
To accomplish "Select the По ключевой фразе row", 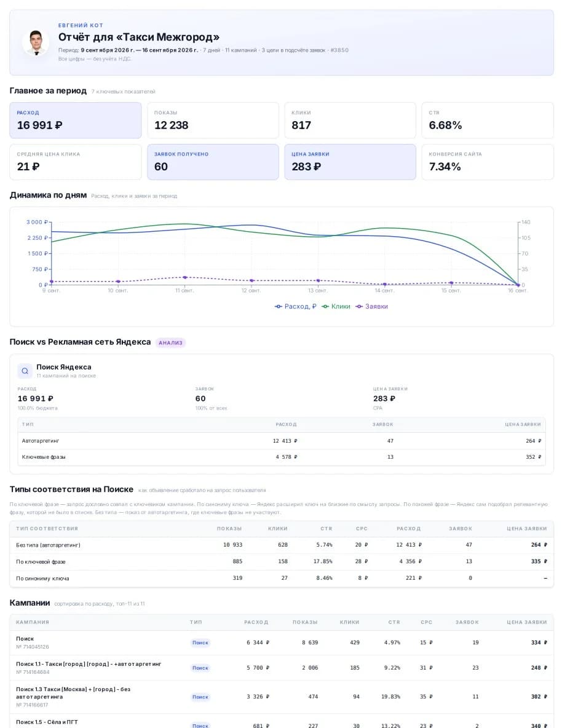I will tap(282, 562).
